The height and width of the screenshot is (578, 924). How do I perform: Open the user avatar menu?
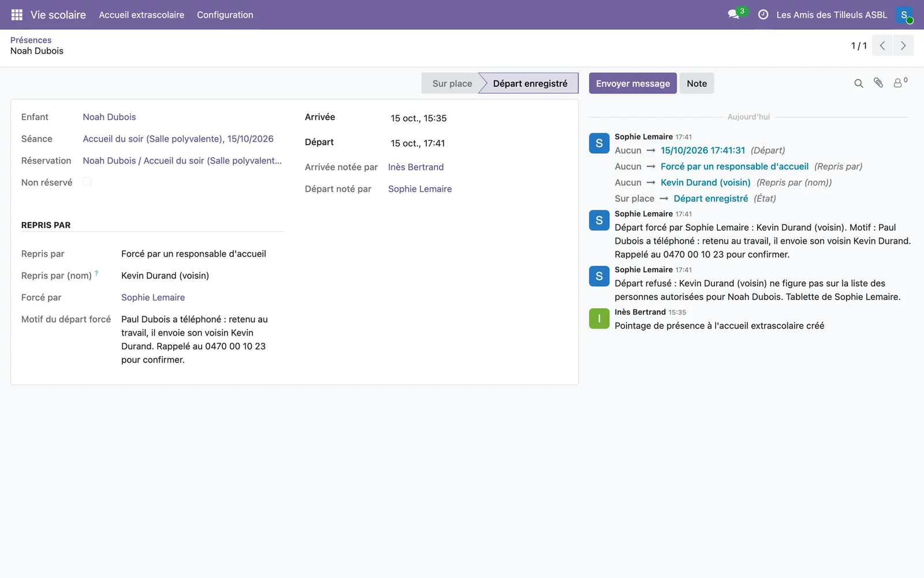tap(904, 15)
